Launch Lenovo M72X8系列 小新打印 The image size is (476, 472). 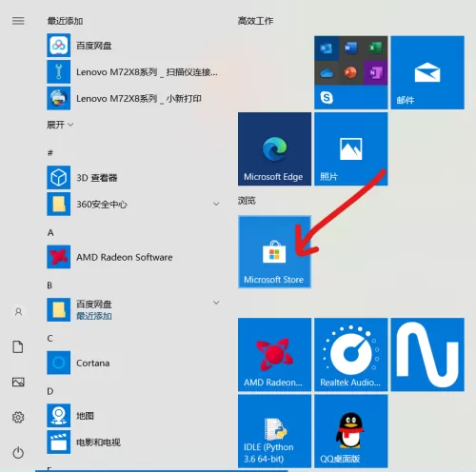tap(133, 98)
